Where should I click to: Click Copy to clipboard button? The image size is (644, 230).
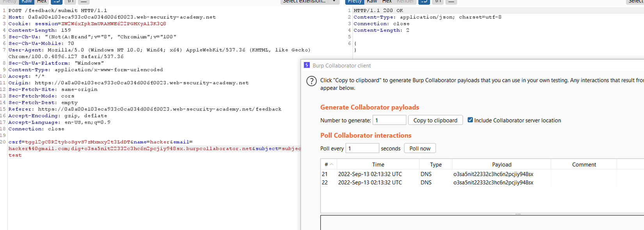435,120
